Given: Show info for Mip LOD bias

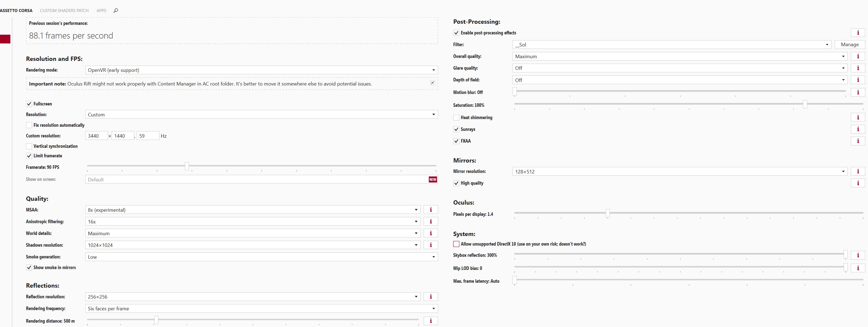Looking at the screenshot, I should (858, 269).
